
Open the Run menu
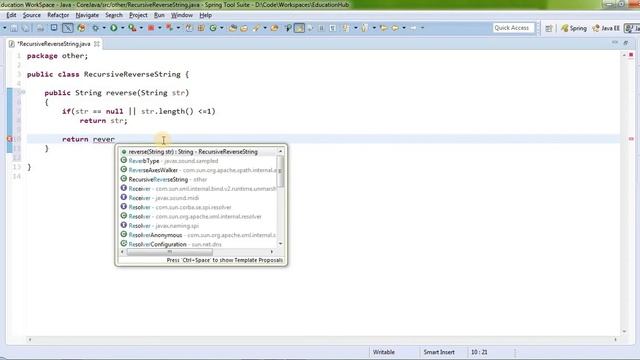pyautogui.click(x=159, y=15)
